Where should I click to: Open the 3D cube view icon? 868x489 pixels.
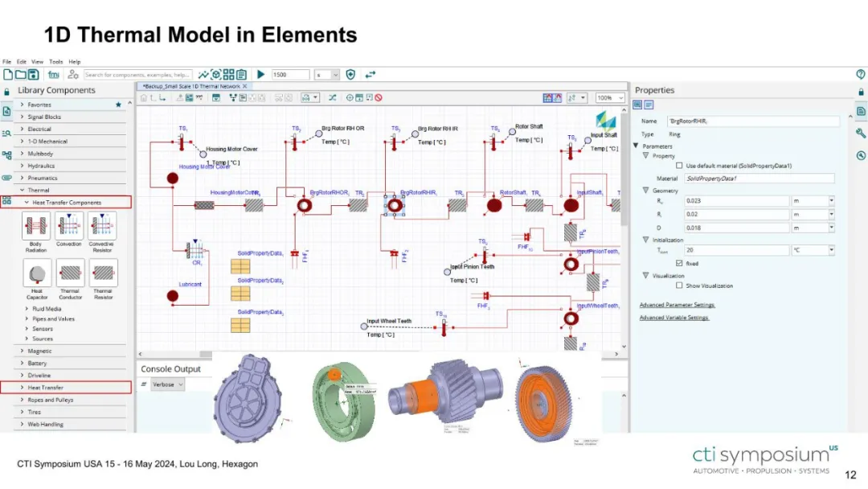[216, 74]
